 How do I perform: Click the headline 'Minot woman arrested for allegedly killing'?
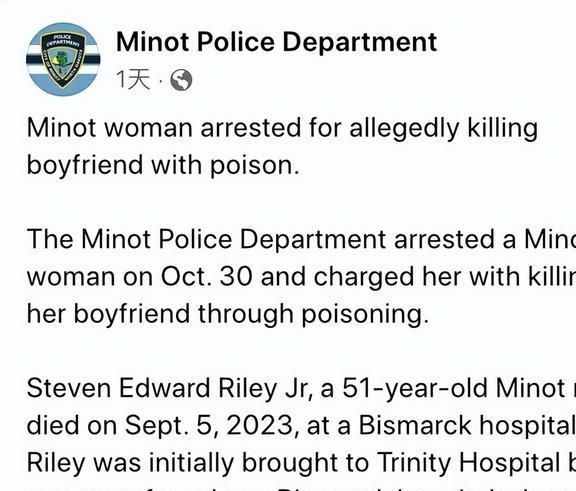[x=282, y=129]
